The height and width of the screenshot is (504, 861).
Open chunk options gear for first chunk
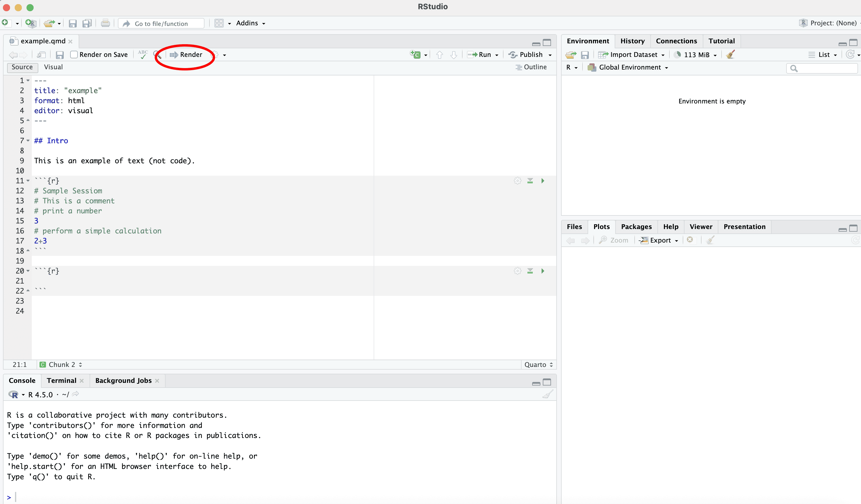pyautogui.click(x=518, y=181)
